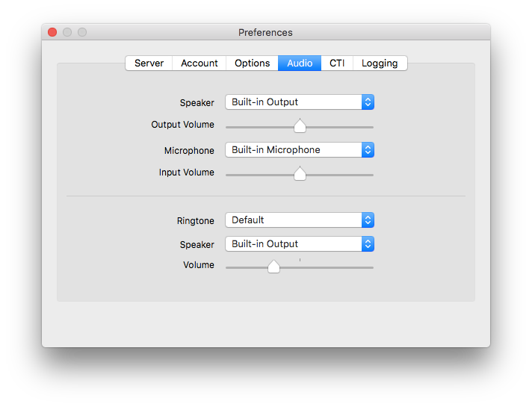The image size is (532, 407).
Task: Close the Preferences window with red button
Action: point(52,32)
